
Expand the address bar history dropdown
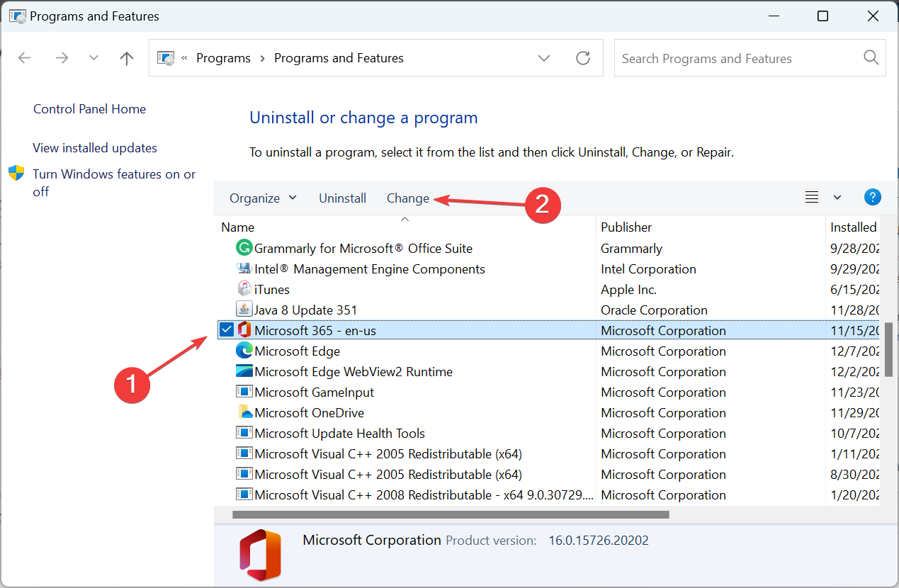point(544,58)
